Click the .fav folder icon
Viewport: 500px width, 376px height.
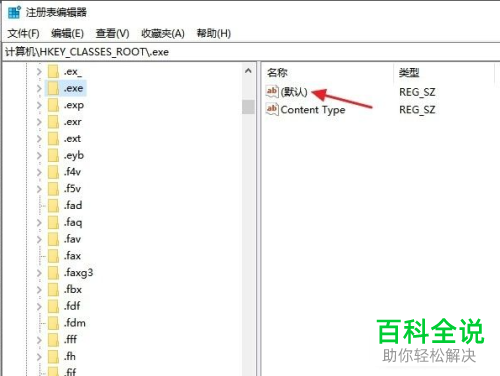(53, 239)
